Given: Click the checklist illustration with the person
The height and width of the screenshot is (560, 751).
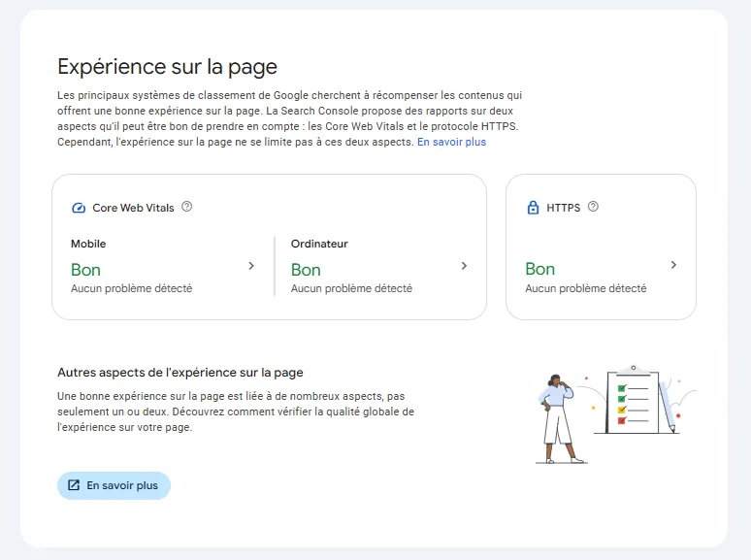Looking at the screenshot, I should coord(615,414).
